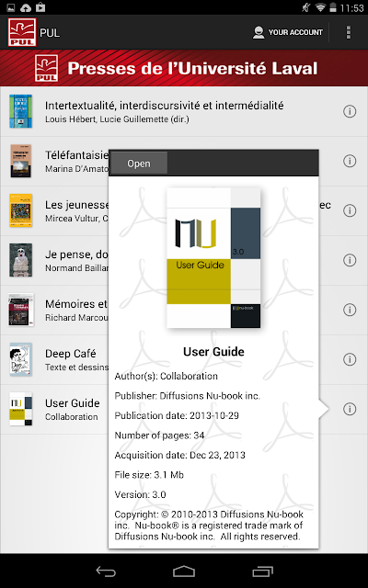Show info for Téléfantaisie book
The height and width of the screenshot is (588, 368).
click(350, 161)
